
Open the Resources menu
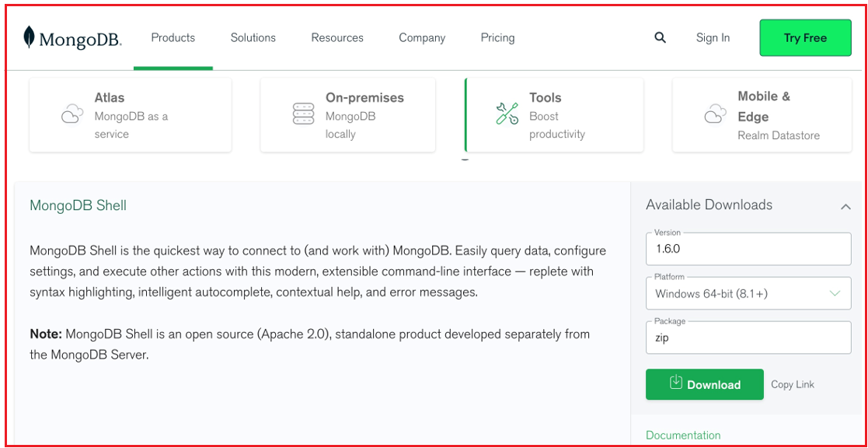click(337, 37)
